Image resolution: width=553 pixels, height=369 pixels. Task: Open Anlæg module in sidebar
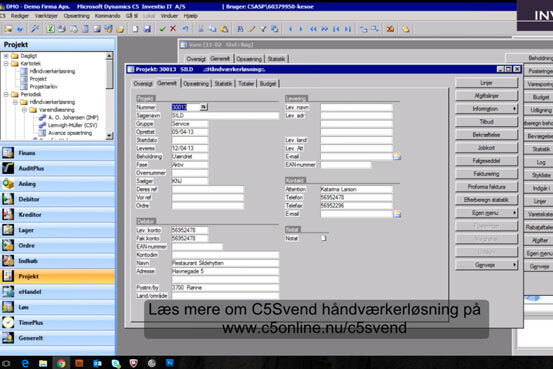click(x=58, y=184)
